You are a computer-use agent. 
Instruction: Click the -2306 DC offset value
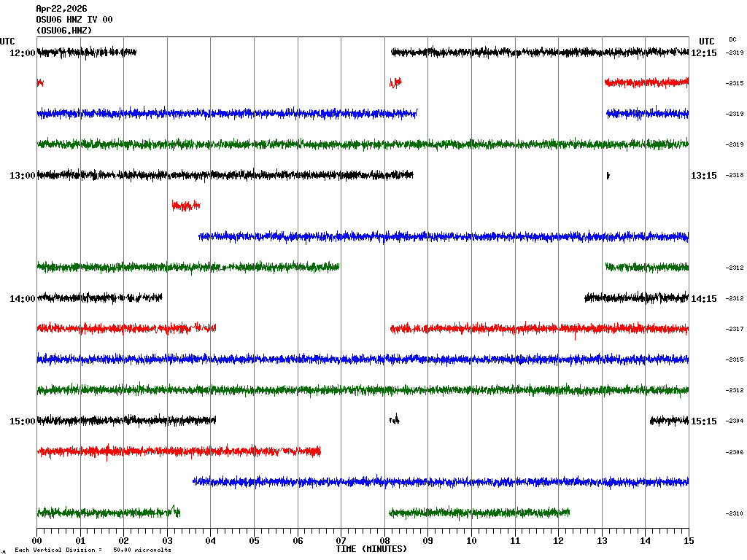coord(734,452)
